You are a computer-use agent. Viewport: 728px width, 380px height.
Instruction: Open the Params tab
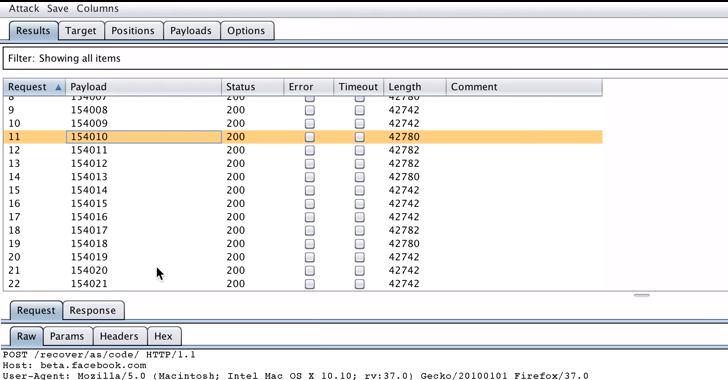click(x=67, y=336)
